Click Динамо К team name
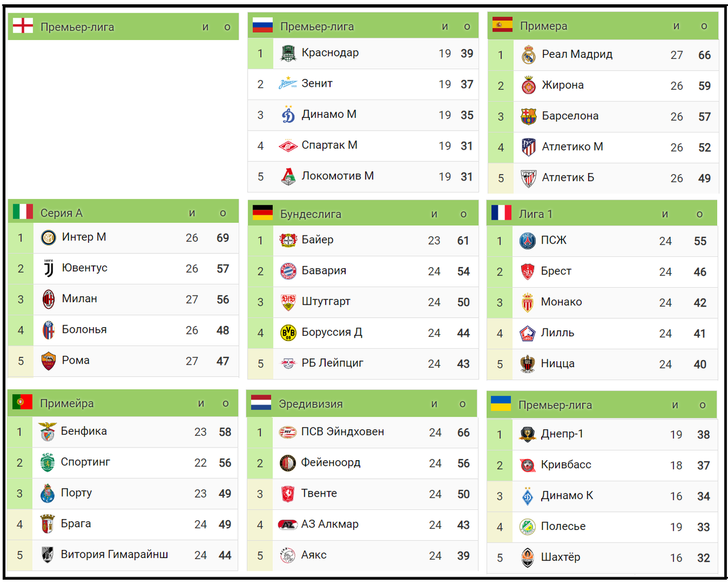Viewport: 728px width, 584px height. coord(567,495)
